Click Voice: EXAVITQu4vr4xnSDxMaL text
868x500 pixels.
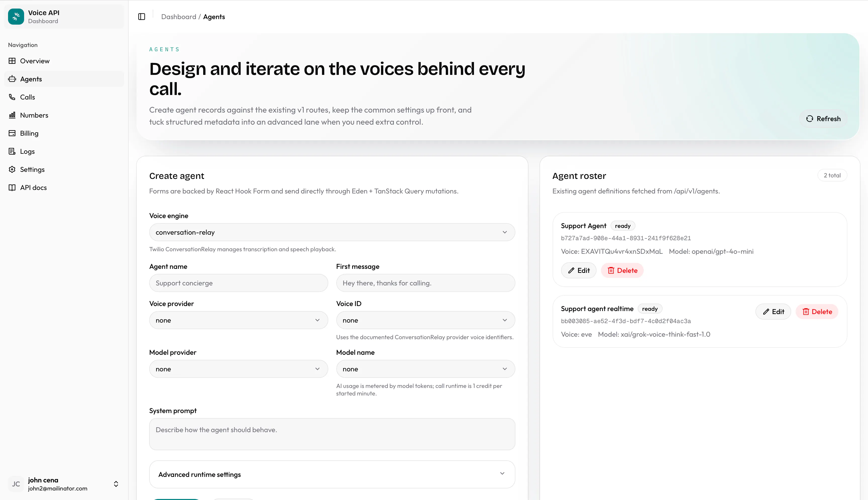coord(612,251)
